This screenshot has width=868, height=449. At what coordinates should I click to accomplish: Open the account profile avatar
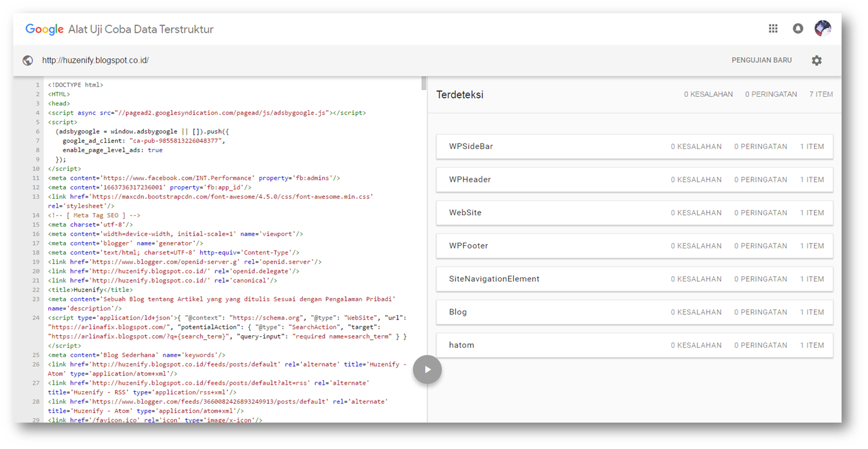pyautogui.click(x=823, y=28)
